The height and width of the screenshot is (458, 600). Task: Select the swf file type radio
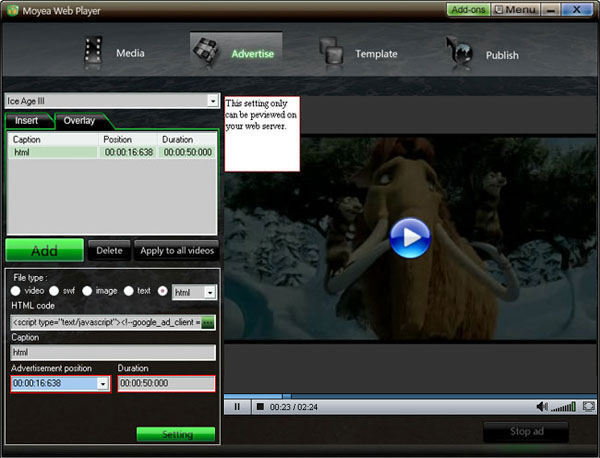[x=54, y=291]
